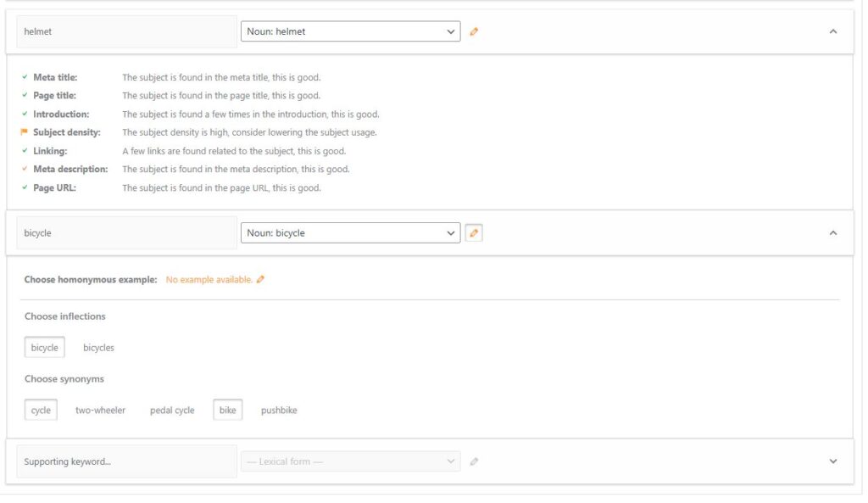Viewport: 868px width, 503px height.
Task: Select the 'pedal cycle' synonym
Action: pos(172,410)
